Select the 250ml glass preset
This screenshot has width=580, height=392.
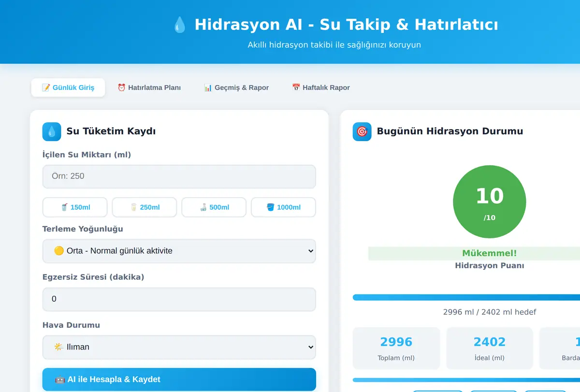tap(145, 207)
